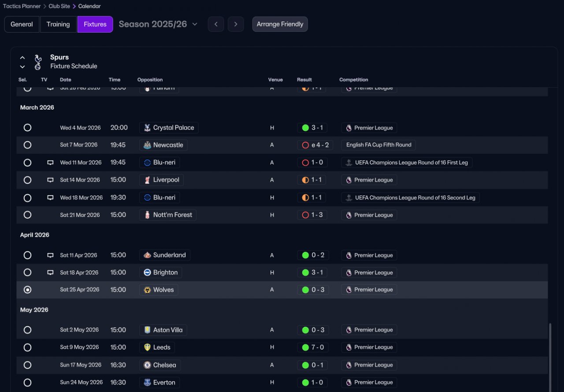The height and width of the screenshot is (392, 564).
Task: Click the Chelsea club crest
Action: (147, 365)
